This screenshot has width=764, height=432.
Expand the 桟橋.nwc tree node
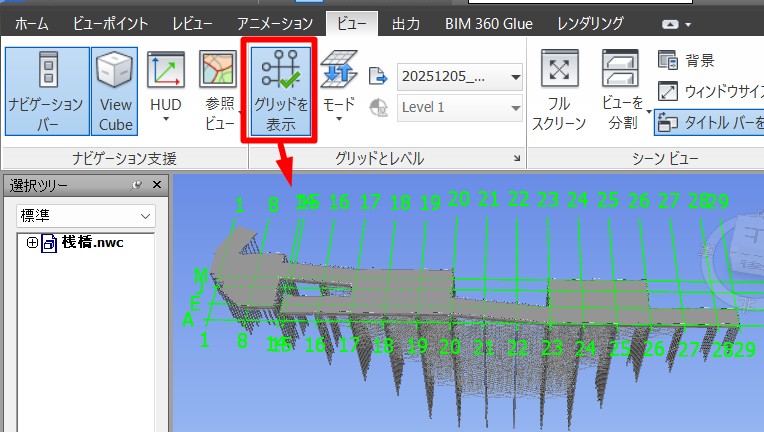point(32,243)
